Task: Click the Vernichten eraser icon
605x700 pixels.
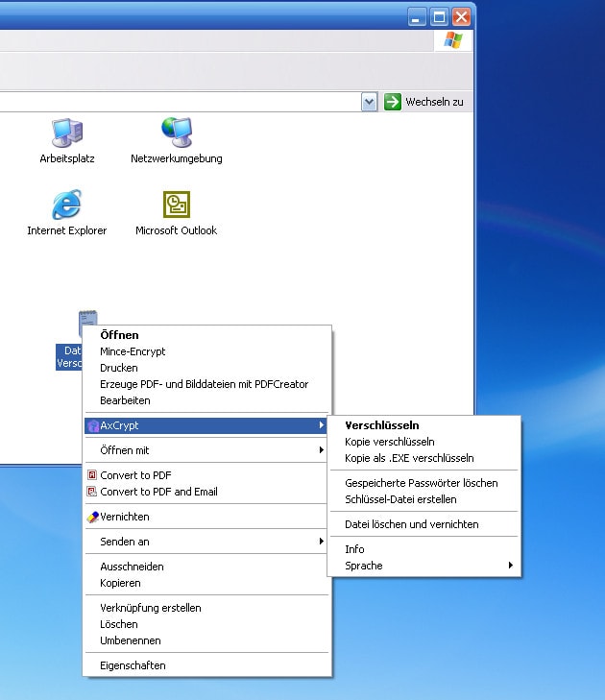Action: [x=93, y=517]
